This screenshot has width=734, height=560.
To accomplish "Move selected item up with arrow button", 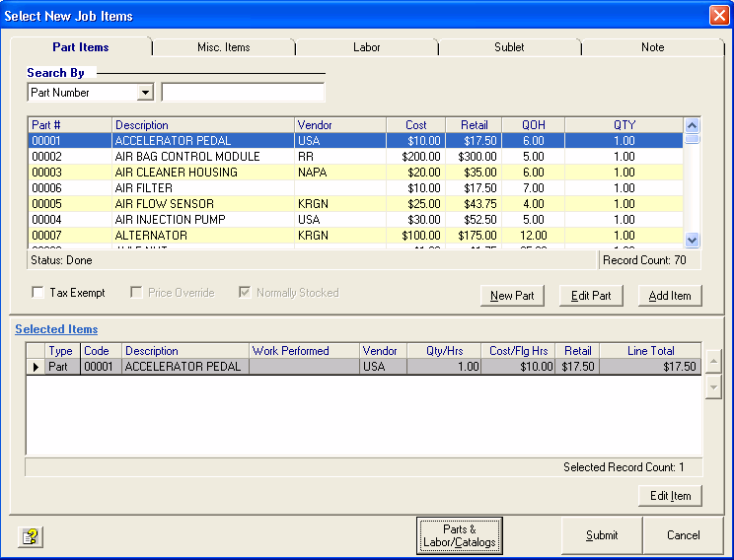I will tap(714, 361).
